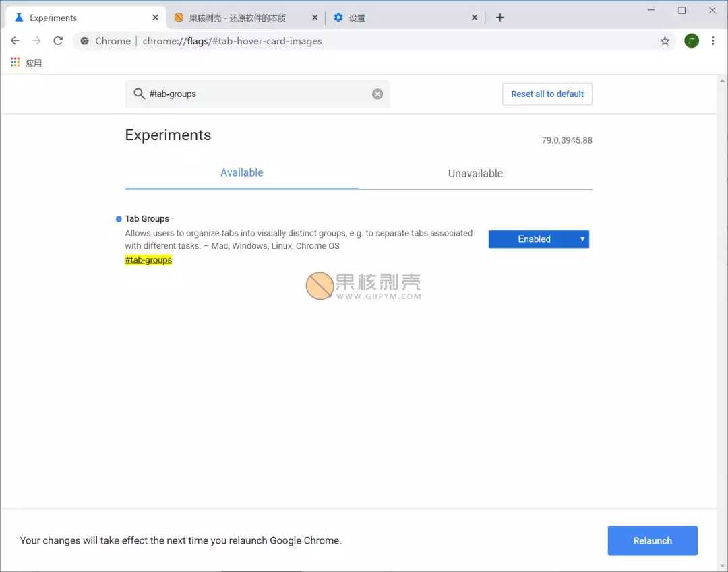The height and width of the screenshot is (572, 728).
Task: Focus the search flags input field
Action: point(257,94)
